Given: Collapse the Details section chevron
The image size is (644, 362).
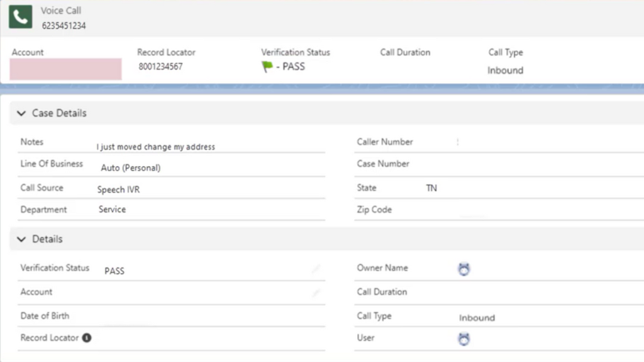Looking at the screenshot, I should 21,239.
